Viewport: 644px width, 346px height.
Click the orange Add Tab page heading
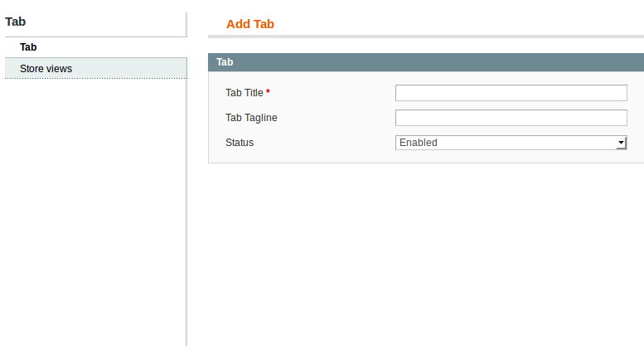[250, 24]
